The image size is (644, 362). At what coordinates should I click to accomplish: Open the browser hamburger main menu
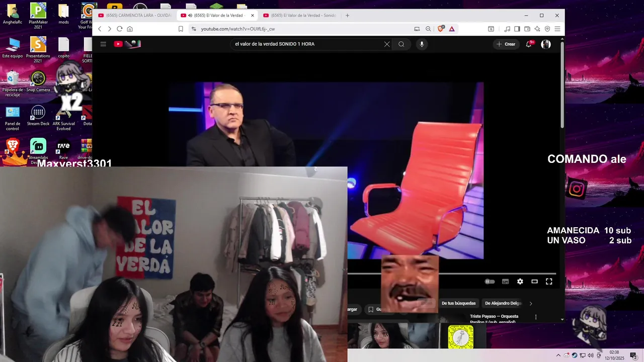click(x=557, y=29)
